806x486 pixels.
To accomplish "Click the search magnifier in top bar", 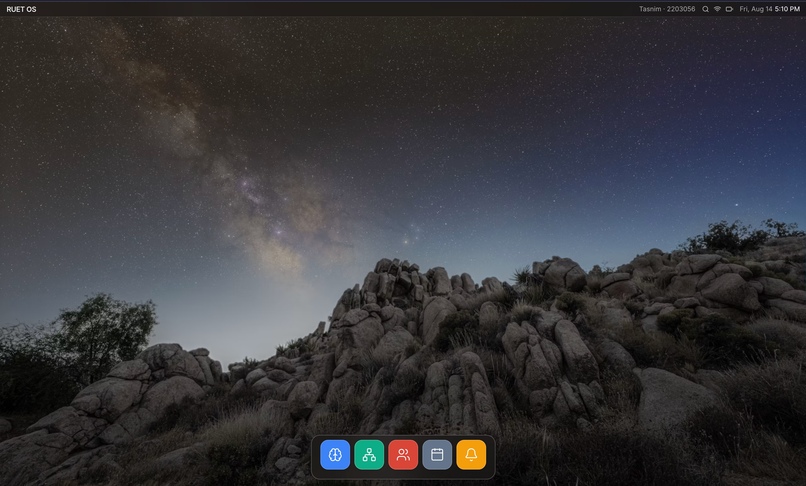I will 705,9.
